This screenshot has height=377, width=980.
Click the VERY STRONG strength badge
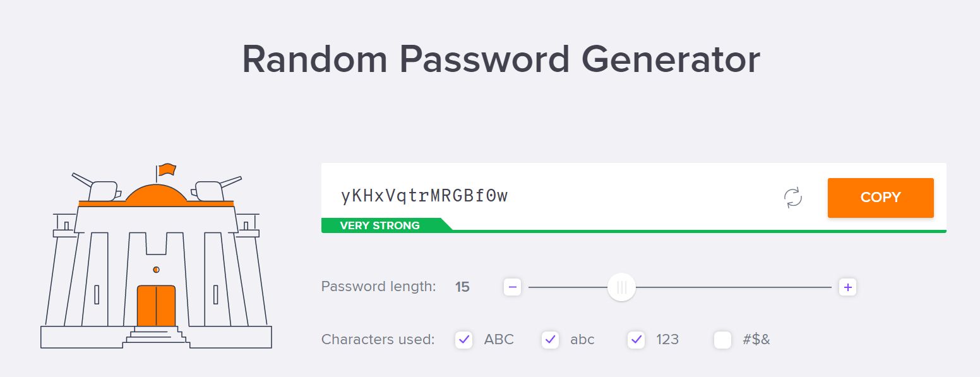tap(380, 225)
